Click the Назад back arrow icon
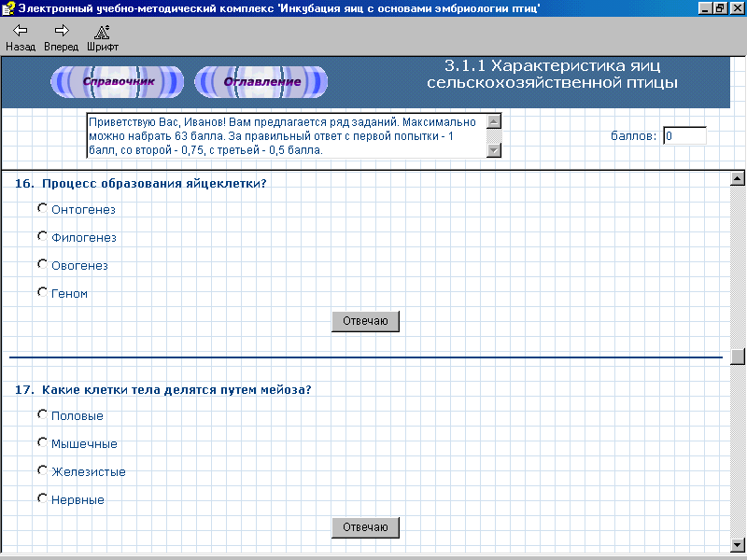 (20, 31)
